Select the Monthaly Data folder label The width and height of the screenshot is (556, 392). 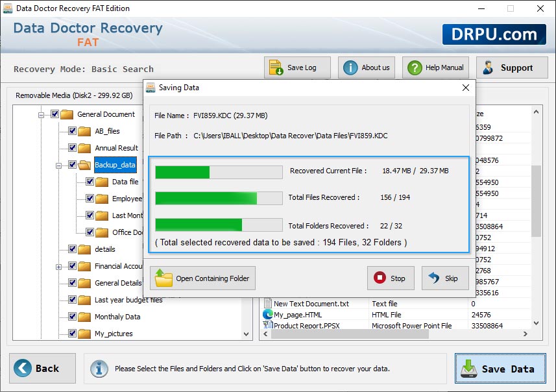117,317
